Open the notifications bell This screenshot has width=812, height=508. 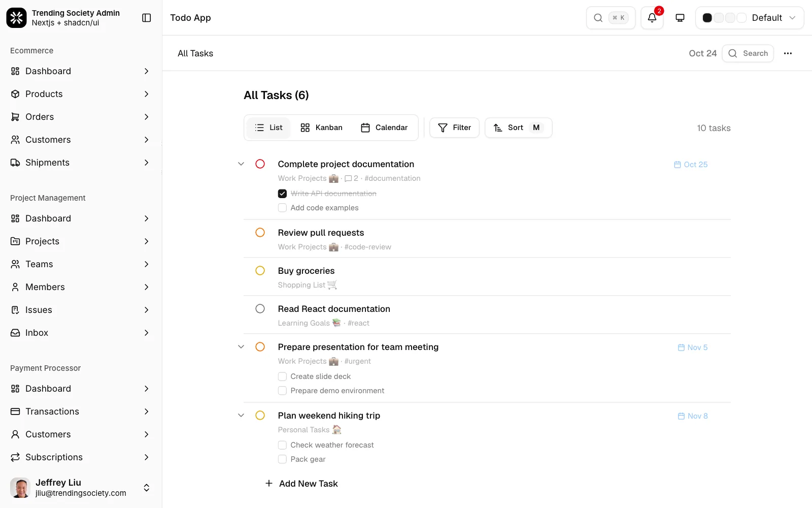tap(652, 18)
